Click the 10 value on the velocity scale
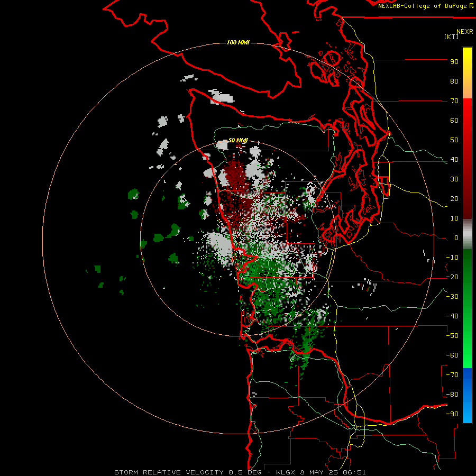Viewport: 476px width, 476px height. tap(454, 218)
